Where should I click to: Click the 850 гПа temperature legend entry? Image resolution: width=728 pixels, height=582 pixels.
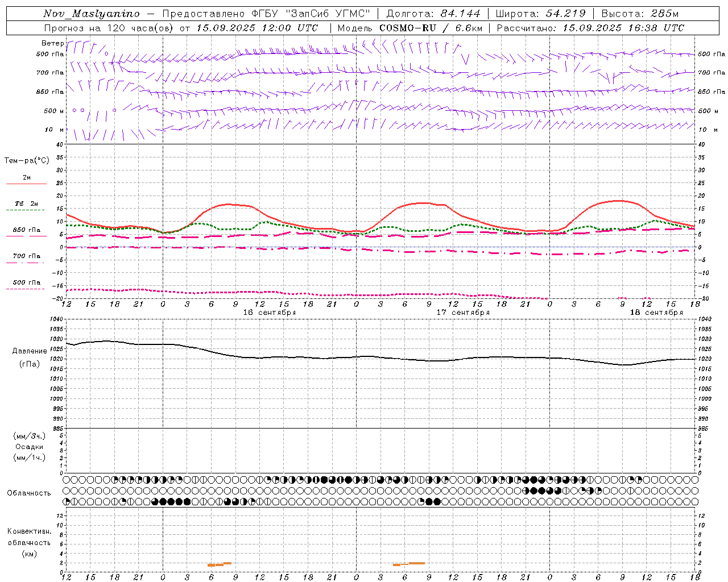26,230
